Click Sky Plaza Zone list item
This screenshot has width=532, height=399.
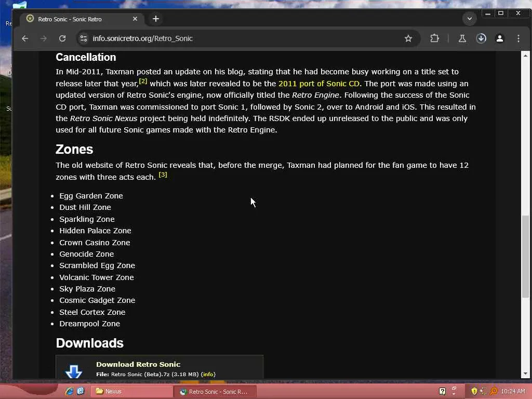pyautogui.click(x=87, y=289)
